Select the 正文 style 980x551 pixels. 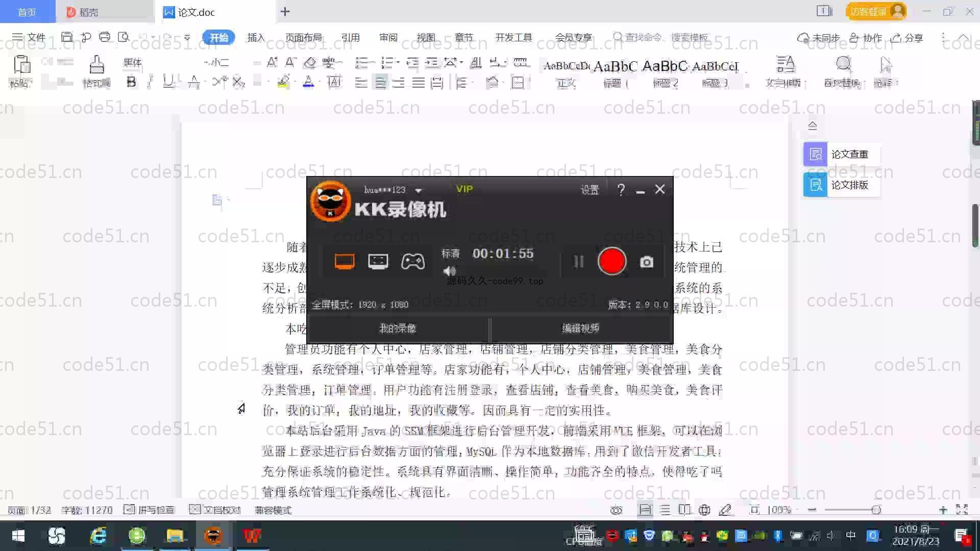pyautogui.click(x=566, y=73)
